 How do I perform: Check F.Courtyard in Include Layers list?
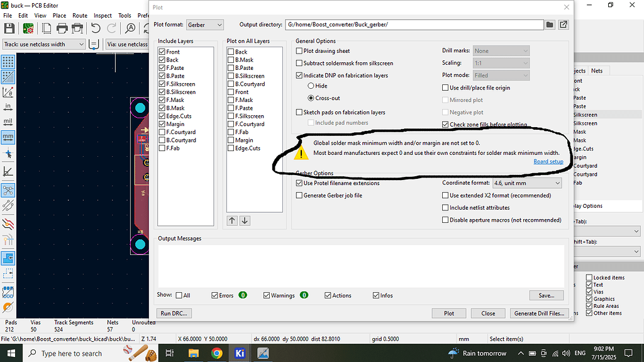(x=162, y=132)
